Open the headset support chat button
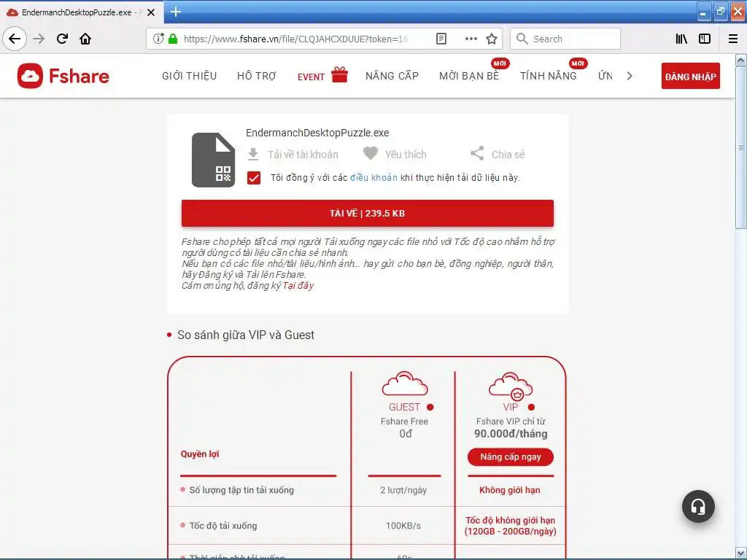Image resolution: width=747 pixels, height=560 pixels. (698, 506)
